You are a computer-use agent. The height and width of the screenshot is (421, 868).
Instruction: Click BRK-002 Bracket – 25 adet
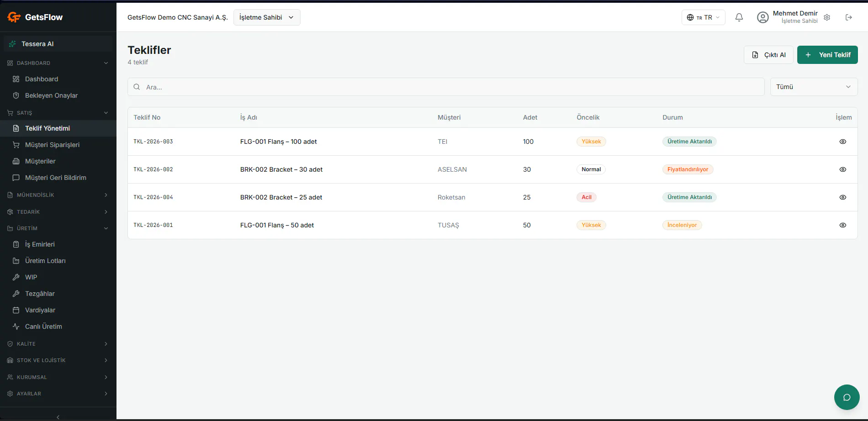(281, 197)
